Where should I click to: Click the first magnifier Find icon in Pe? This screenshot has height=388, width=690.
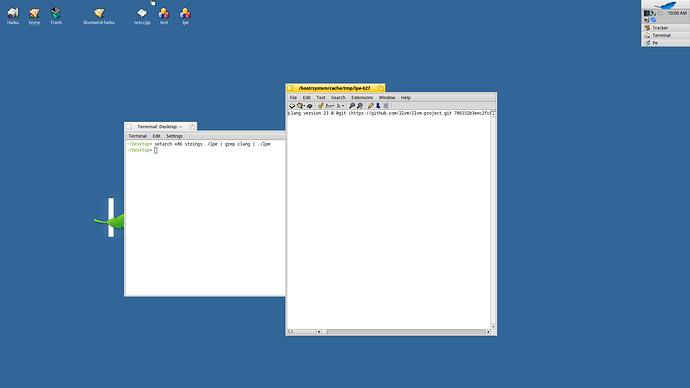[x=352, y=106]
